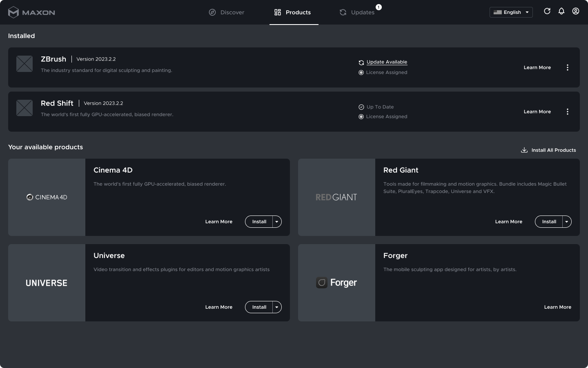This screenshot has width=588, height=368.
Task: Click the Install All Products download icon
Action: [x=524, y=150]
